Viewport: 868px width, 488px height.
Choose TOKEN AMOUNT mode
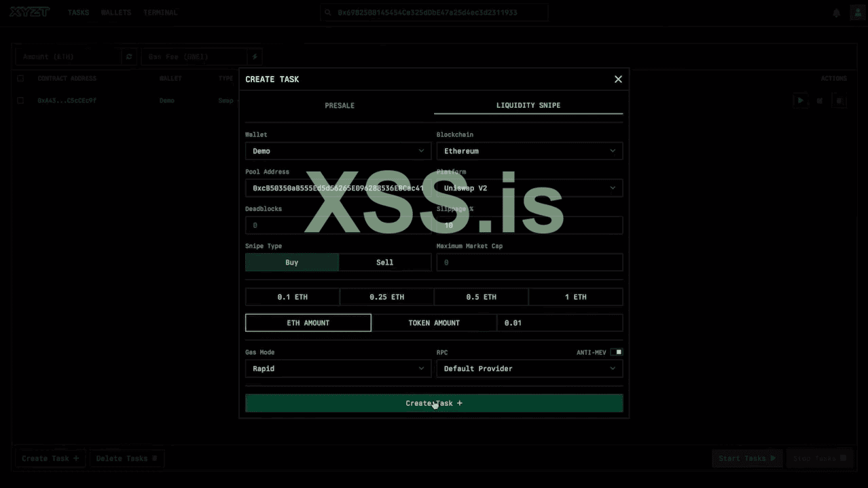[434, 323]
